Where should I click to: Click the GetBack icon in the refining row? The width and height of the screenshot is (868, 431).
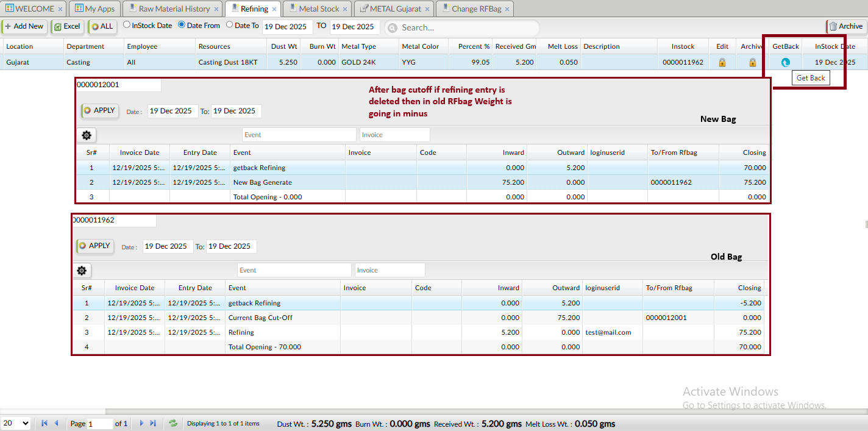(785, 62)
